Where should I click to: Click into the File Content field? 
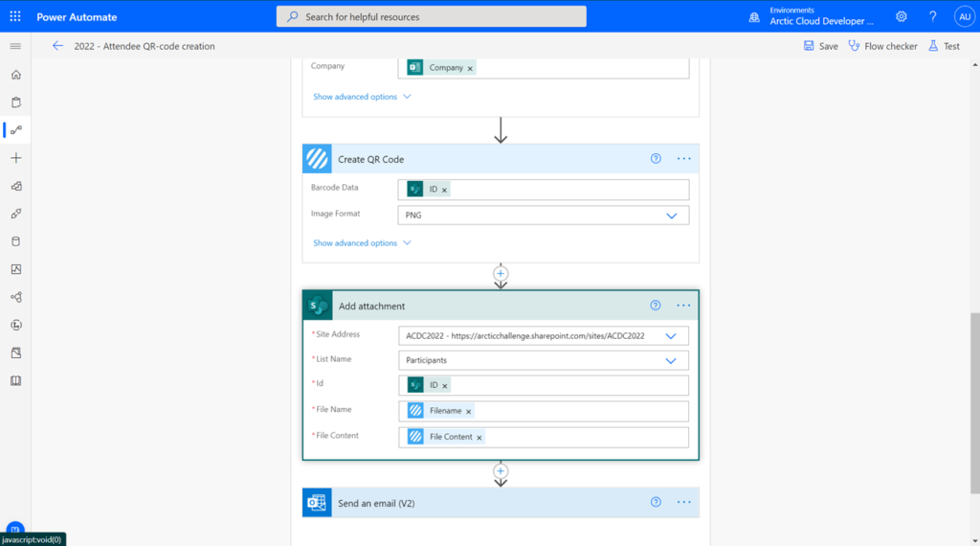tap(544, 437)
